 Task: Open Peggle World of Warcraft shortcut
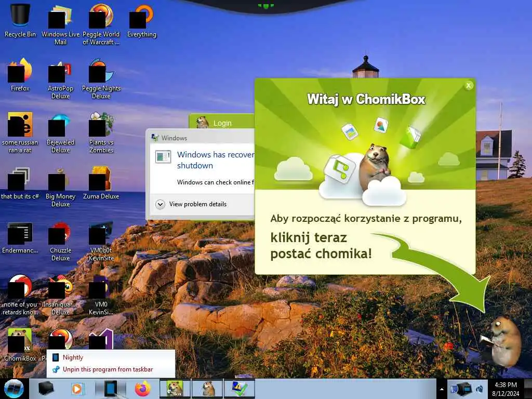point(101,24)
